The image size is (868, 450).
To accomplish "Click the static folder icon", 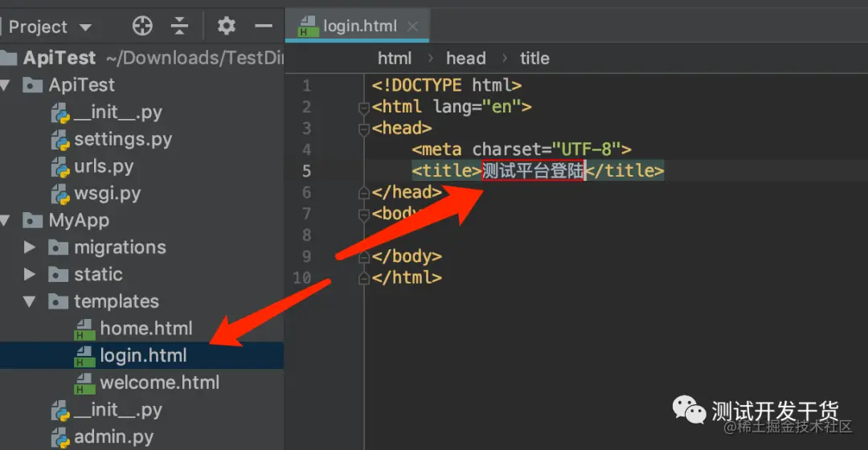I will (x=58, y=274).
